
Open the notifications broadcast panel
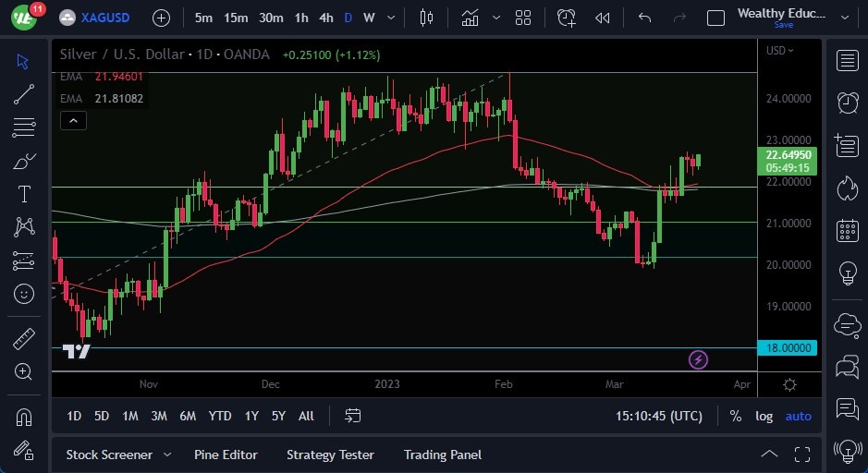[847, 452]
